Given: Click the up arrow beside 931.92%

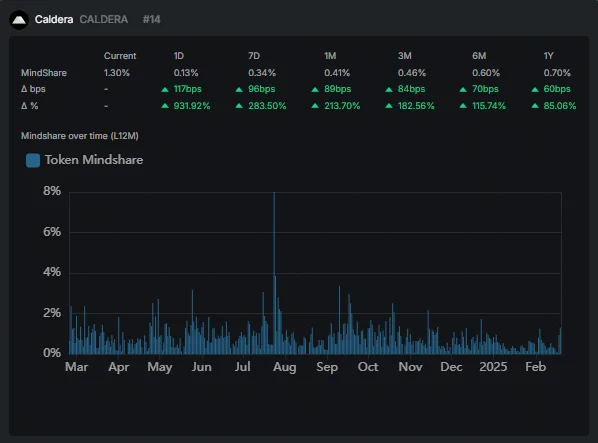Looking at the screenshot, I should coord(165,106).
